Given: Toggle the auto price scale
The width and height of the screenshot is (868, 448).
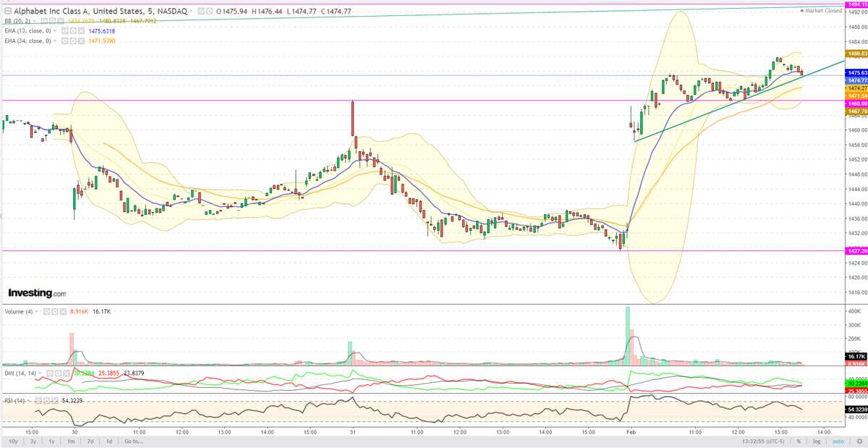Looking at the screenshot, I should tap(838, 441).
